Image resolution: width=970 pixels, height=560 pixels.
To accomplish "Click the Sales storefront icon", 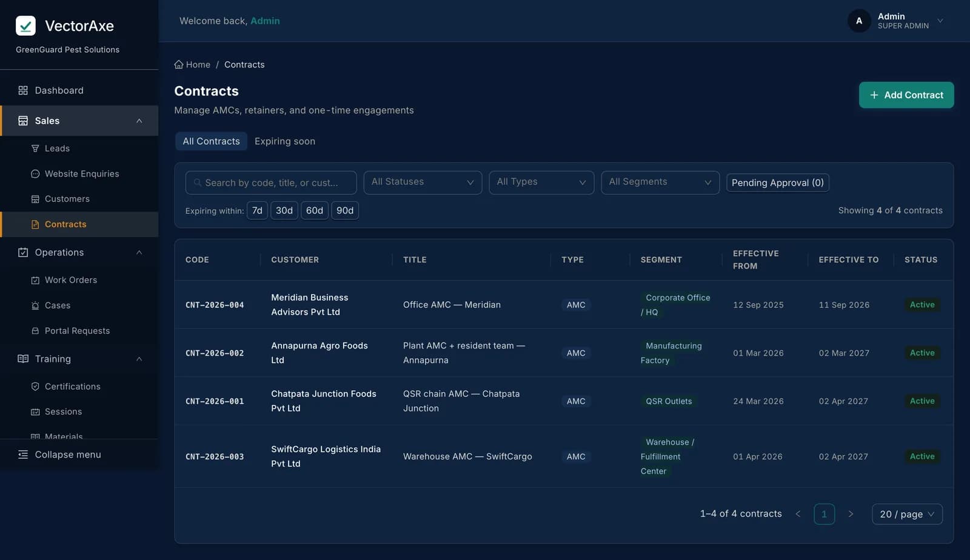I will (x=23, y=121).
